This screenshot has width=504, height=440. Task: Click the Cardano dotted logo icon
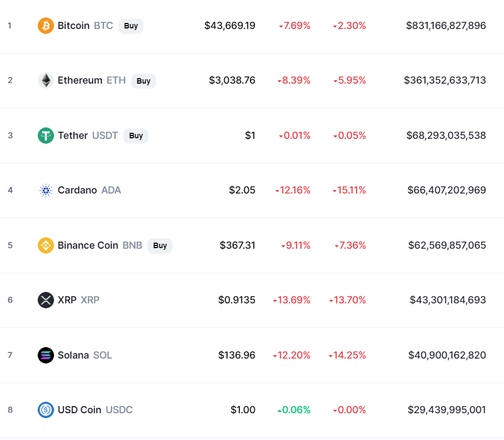(46, 190)
